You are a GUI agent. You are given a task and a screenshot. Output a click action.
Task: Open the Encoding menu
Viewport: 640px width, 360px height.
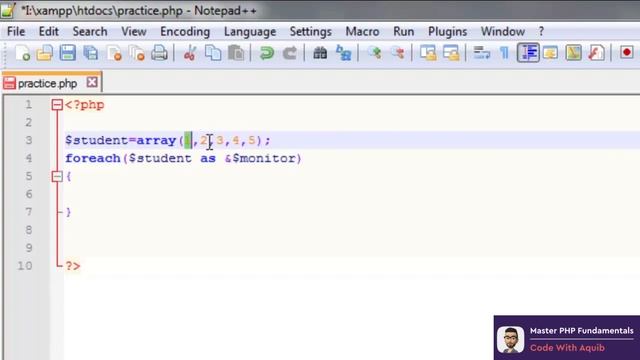[185, 31]
